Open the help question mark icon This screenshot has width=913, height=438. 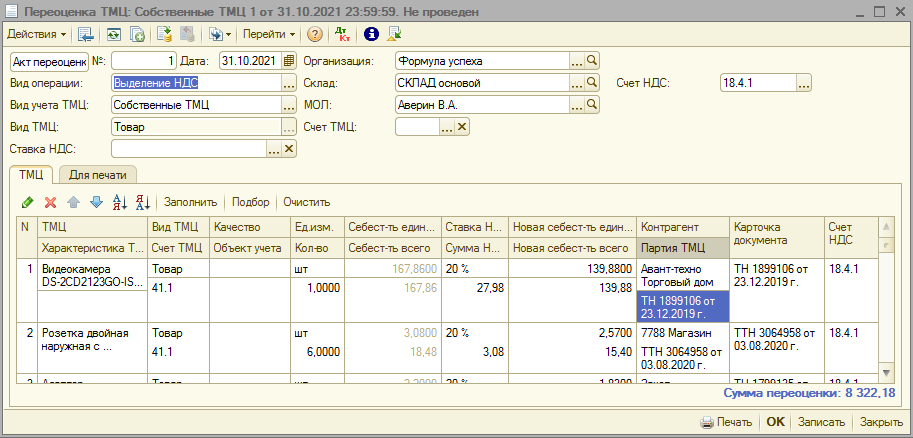coord(315,34)
